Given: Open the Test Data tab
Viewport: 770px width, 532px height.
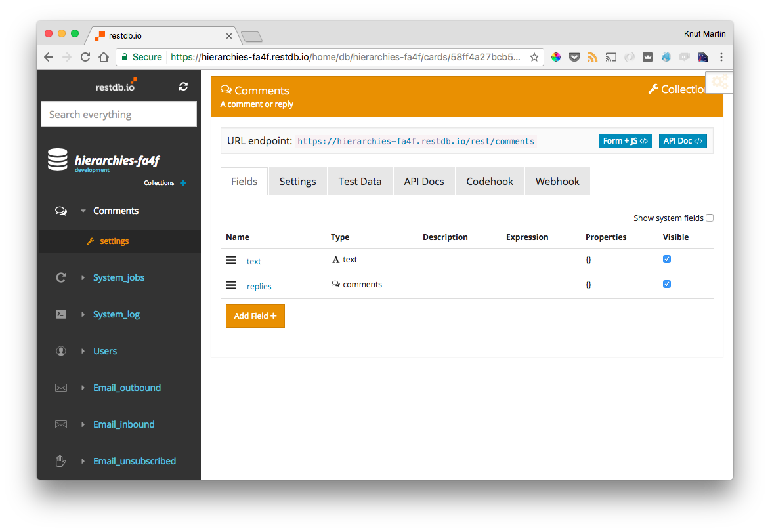Looking at the screenshot, I should (x=360, y=182).
